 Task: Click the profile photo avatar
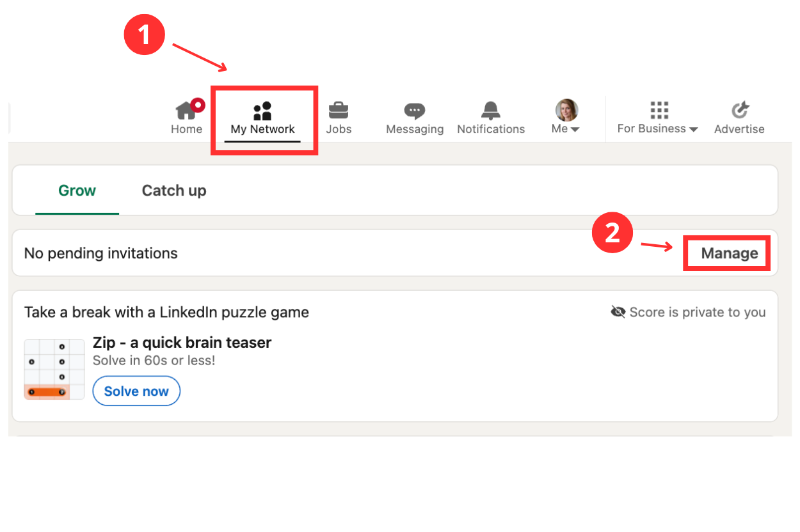(566, 110)
